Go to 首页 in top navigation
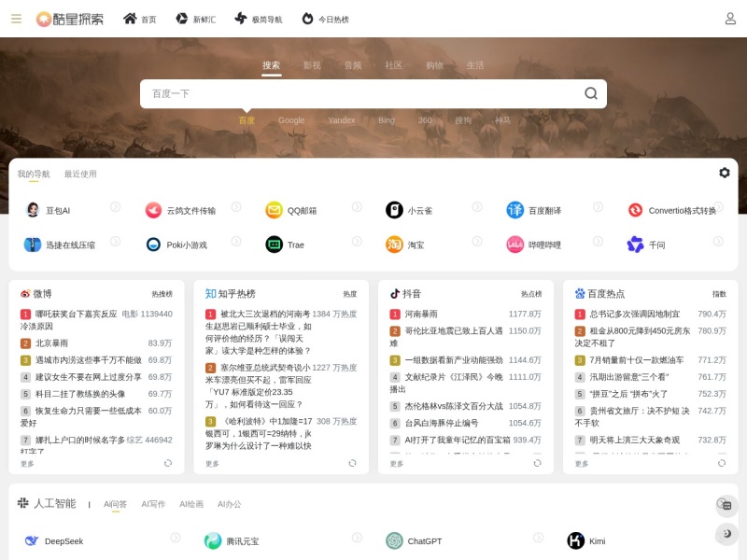This screenshot has width=747, height=560. click(139, 19)
